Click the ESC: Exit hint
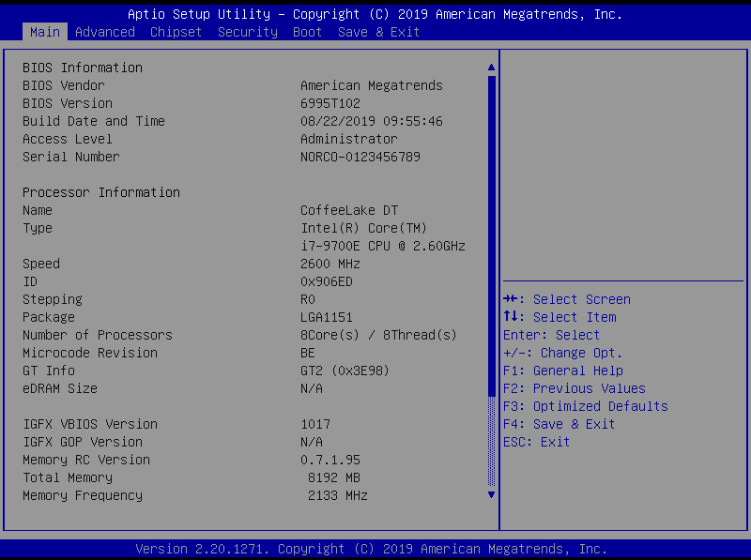 click(x=537, y=442)
